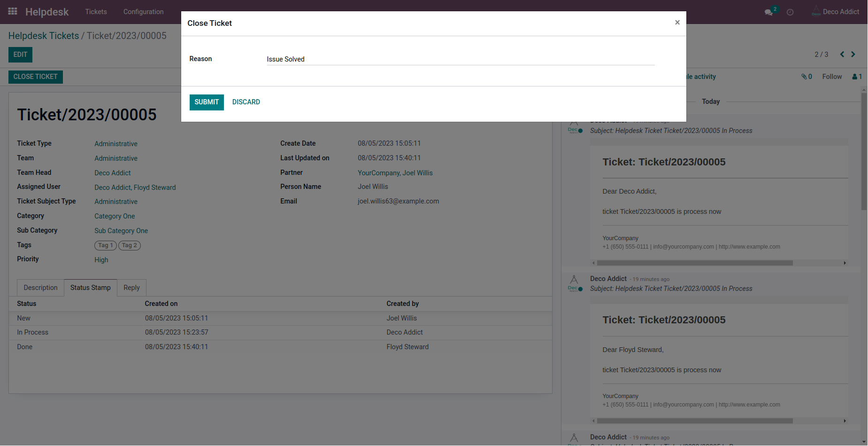This screenshot has width=868, height=446.
Task: Submit the close ticket reason
Action: point(207,102)
